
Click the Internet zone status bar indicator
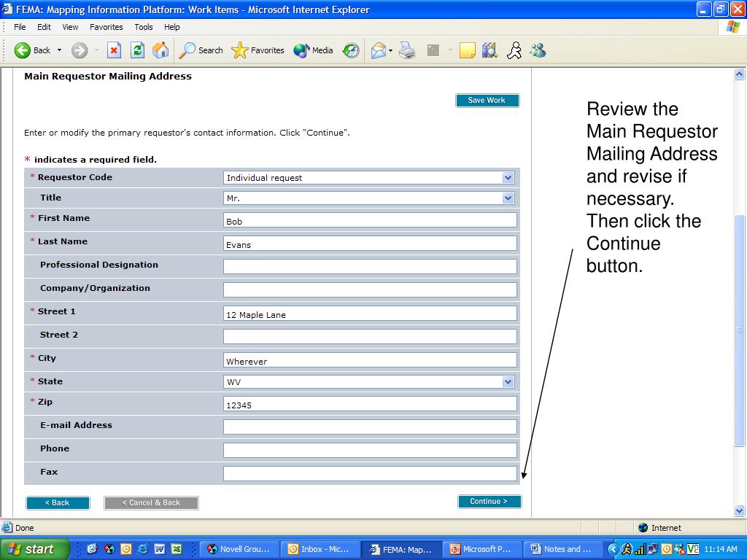click(x=659, y=528)
